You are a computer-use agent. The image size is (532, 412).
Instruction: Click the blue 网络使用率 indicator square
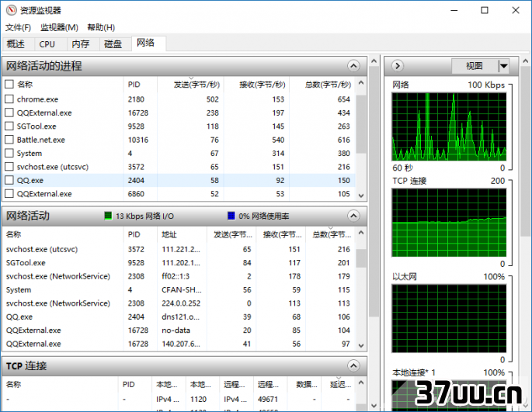pyautogui.click(x=231, y=216)
